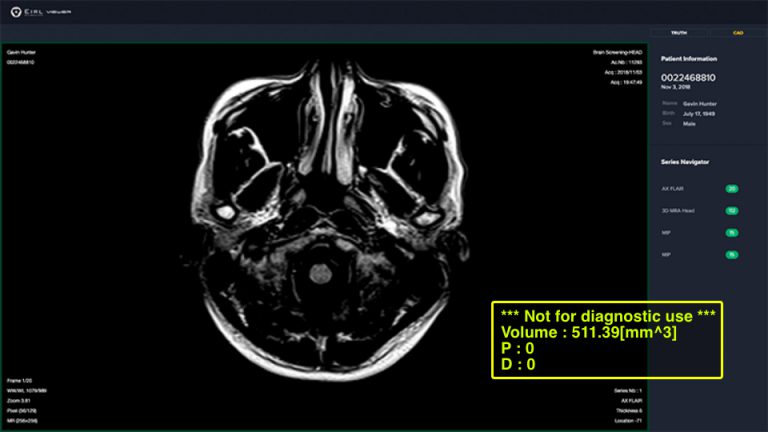This screenshot has height=432, width=768.
Task: Click the yellow Volume measurement annotation box
Action: click(607, 340)
